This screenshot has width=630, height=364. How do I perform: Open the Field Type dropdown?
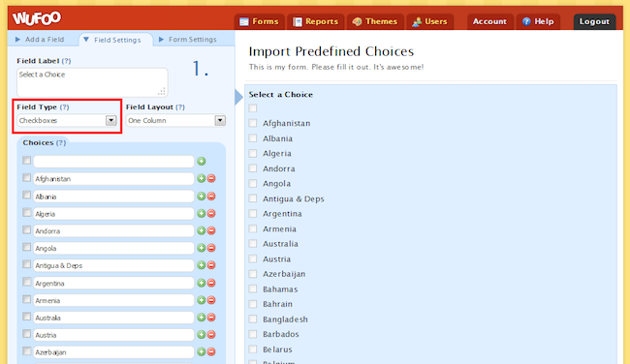point(67,120)
